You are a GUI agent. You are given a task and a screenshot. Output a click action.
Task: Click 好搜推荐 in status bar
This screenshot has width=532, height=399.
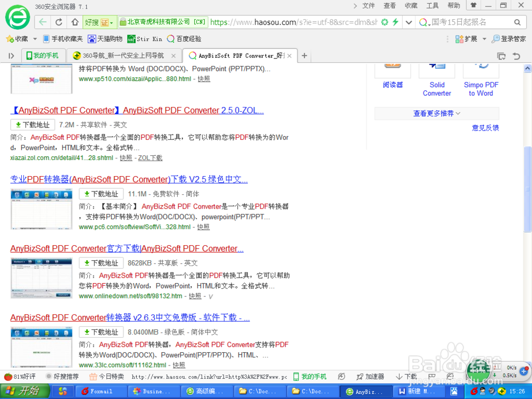62,376
